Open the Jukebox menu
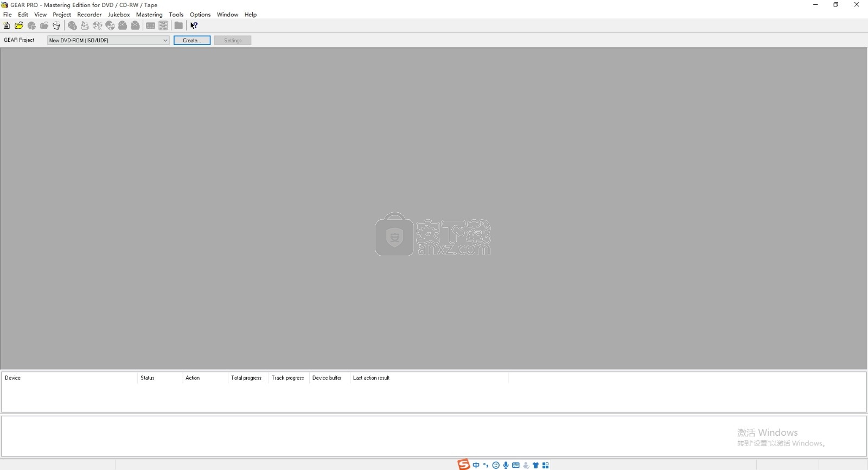The image size is (868, 470). coord(119,15)
